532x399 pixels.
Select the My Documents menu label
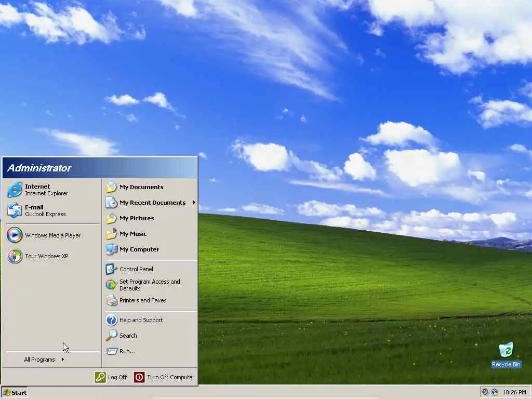point(141,187)
